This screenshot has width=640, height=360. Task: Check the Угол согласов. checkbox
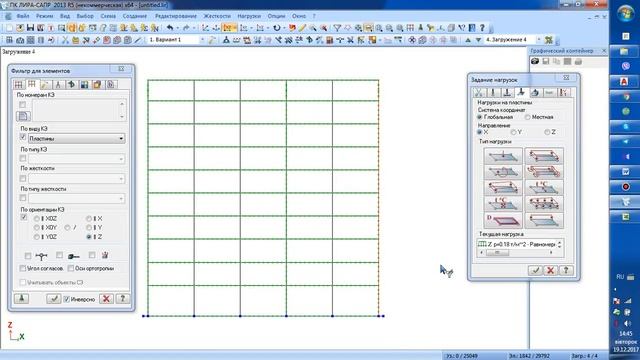[23, 269]
